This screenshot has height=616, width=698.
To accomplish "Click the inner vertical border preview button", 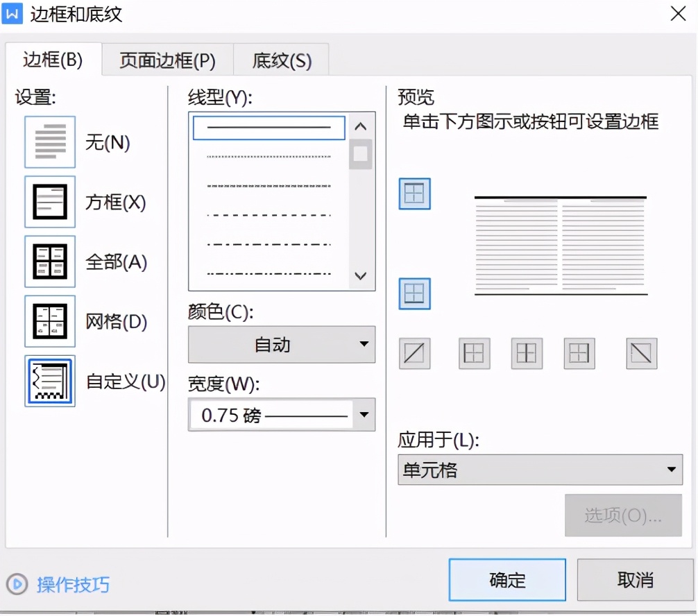I will coord(527,354).
